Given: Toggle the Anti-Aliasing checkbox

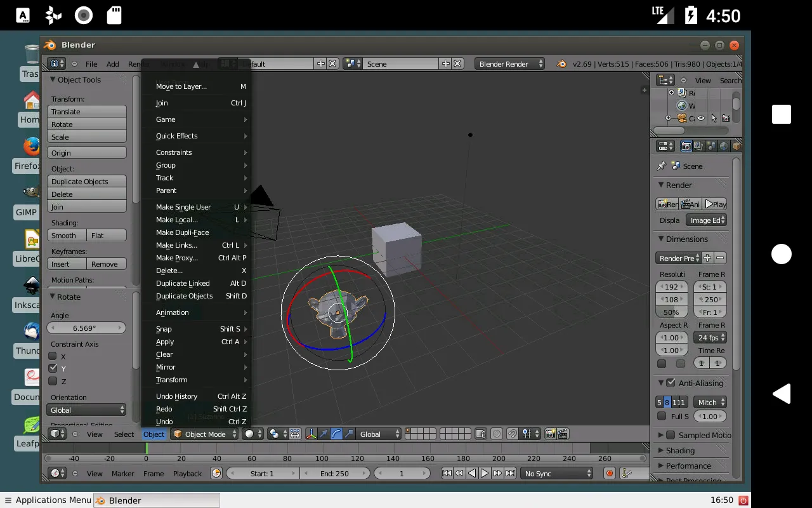Looking at the screenshot, I should point(671,383).
